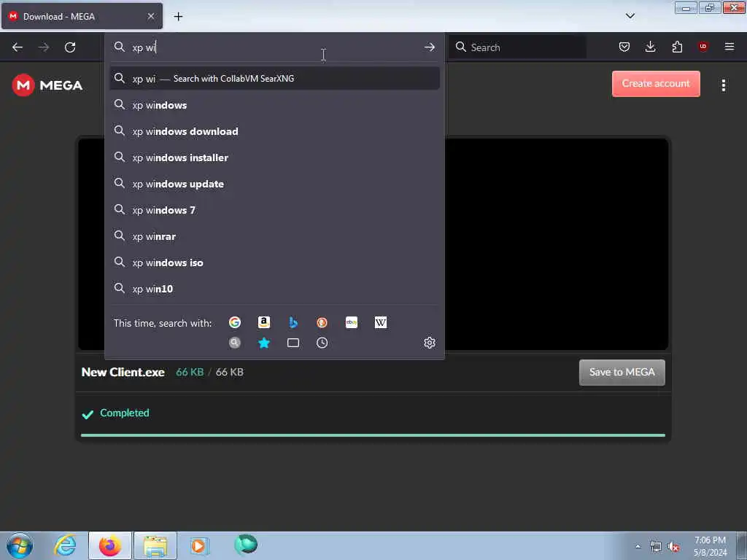The image size is (747, 560).
Task: Click the MEGA logo
Action: pos(47,85)
